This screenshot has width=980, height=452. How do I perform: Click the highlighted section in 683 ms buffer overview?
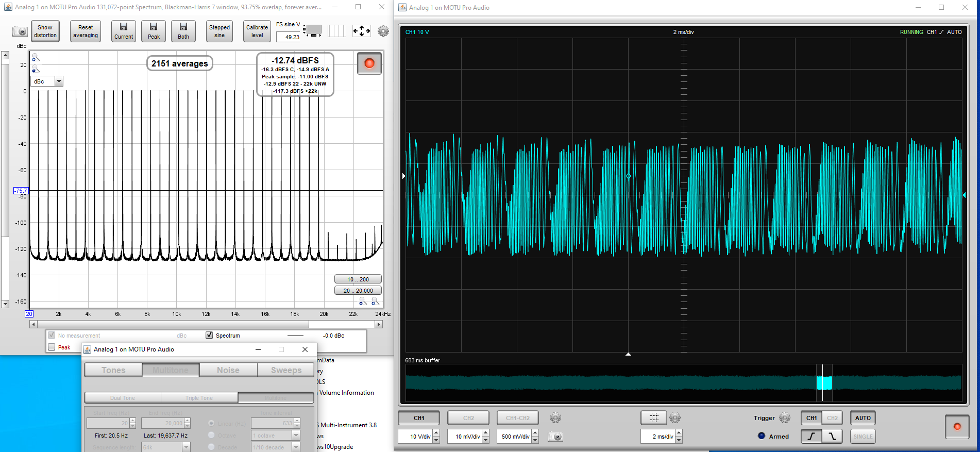tap(824, 382)
